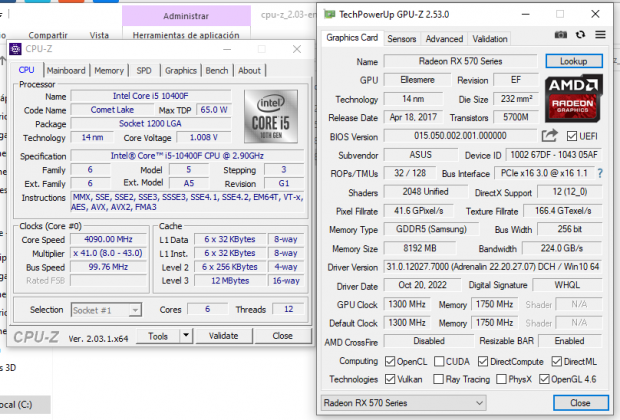Open the GPU-Z hamburger menu

[x=600, y=35]
